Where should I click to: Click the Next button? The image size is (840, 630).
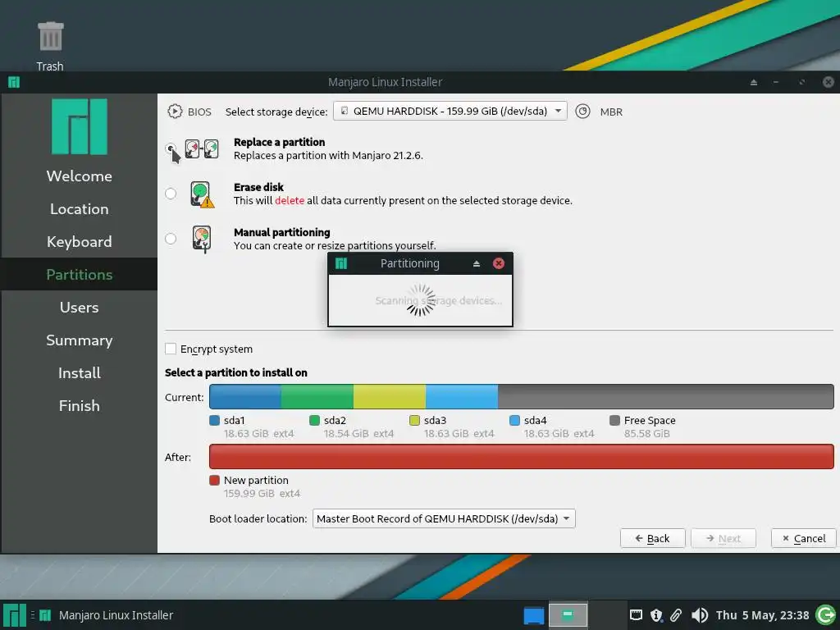point(724,538)
